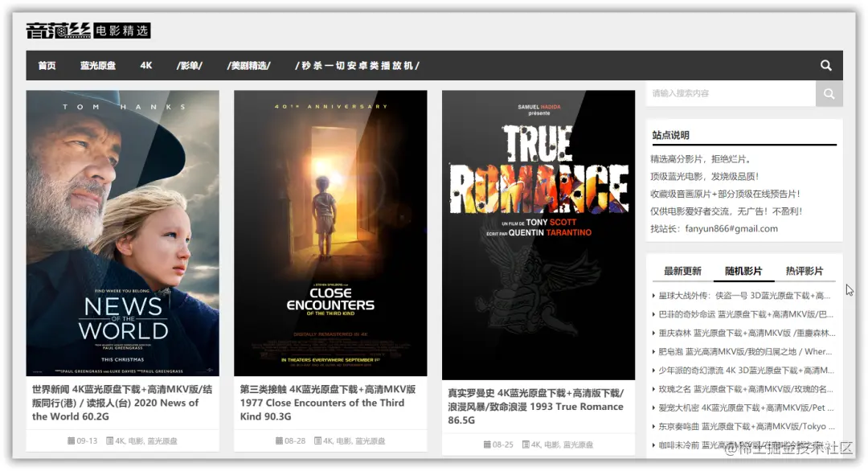Open 星球大战外传：侠盗一号 list link

coord(744,296)
